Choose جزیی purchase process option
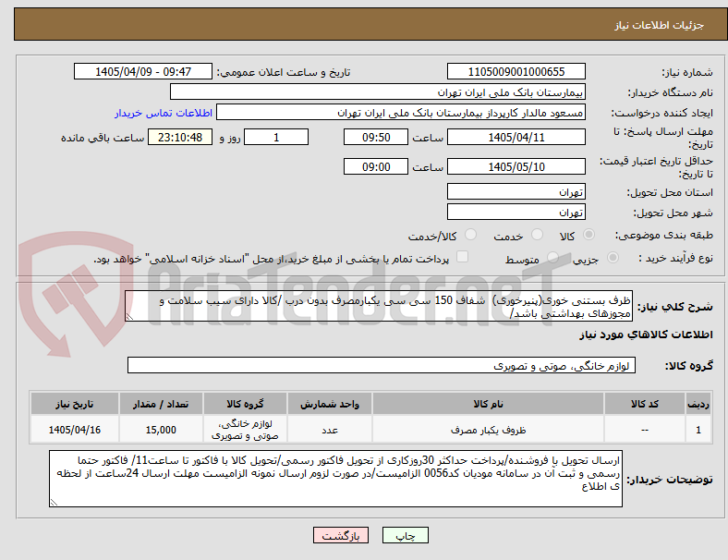Screen dimensions: 728x560 613,258
